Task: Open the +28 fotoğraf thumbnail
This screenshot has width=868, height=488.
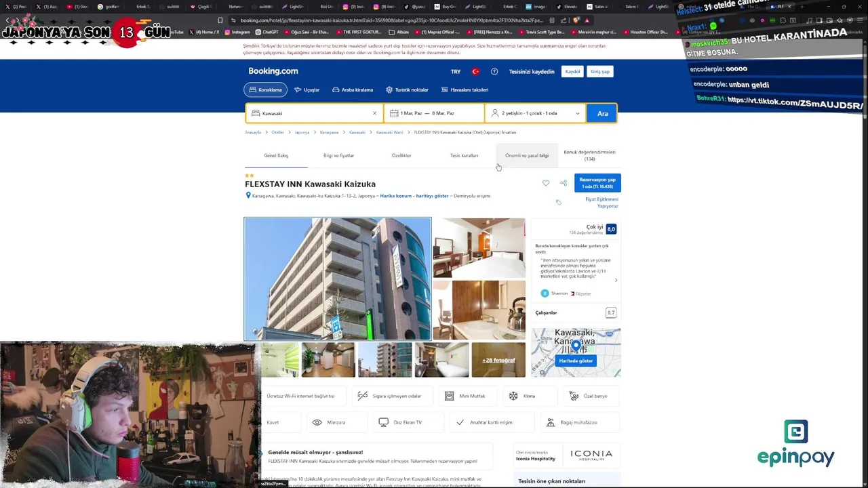Action: [x=498, y=360]
